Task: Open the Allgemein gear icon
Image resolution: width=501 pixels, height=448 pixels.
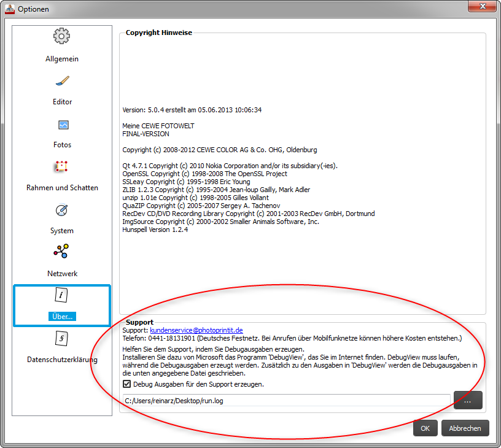Action: pos(61,36)
